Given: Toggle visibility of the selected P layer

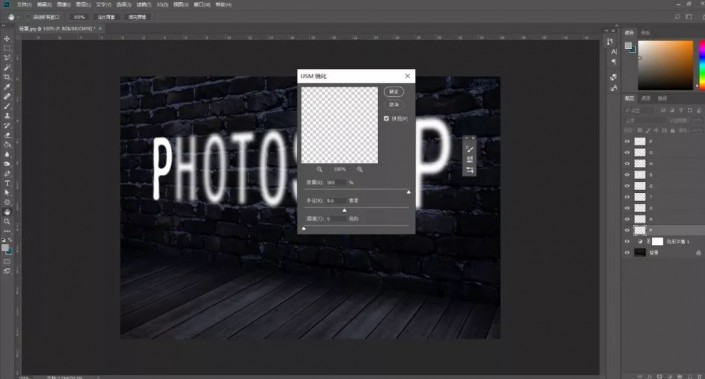Looking at the screenshot, I should point(627,230).
